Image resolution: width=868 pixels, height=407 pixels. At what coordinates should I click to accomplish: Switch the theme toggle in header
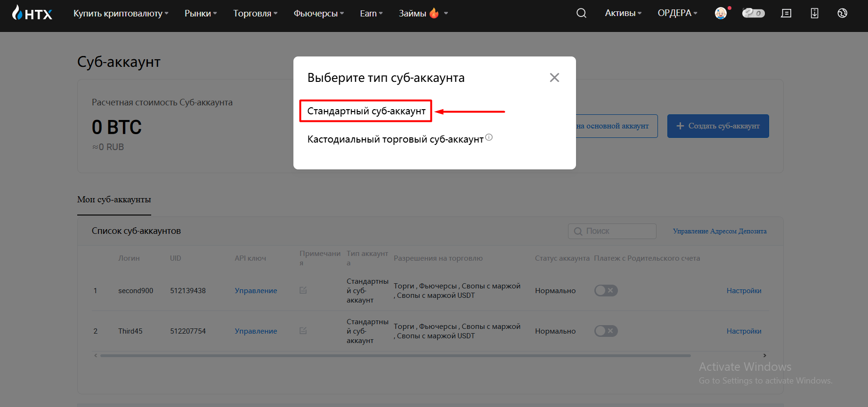point(754,13)
